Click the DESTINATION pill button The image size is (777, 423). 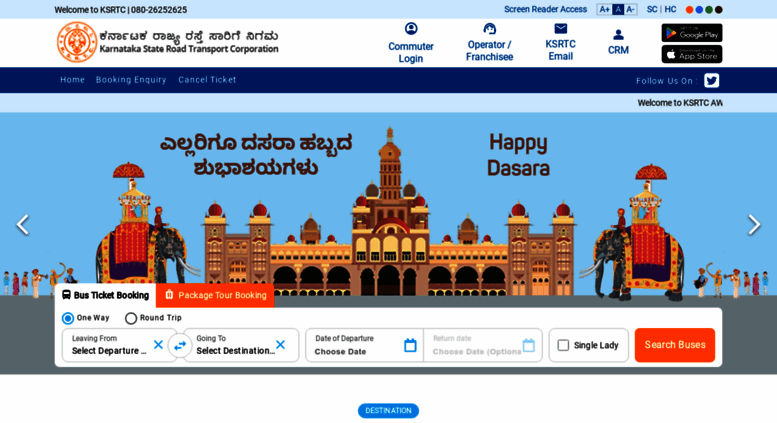point(388,411)
